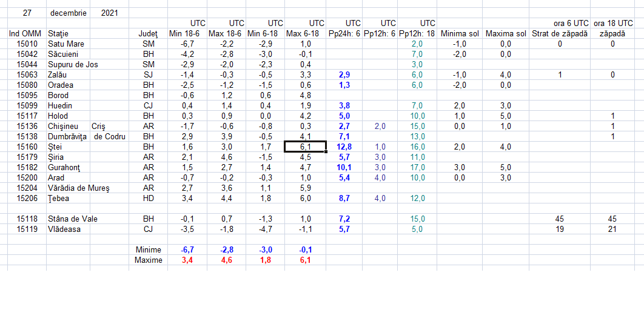Select the HD county cell

click(x=148, y=198)
